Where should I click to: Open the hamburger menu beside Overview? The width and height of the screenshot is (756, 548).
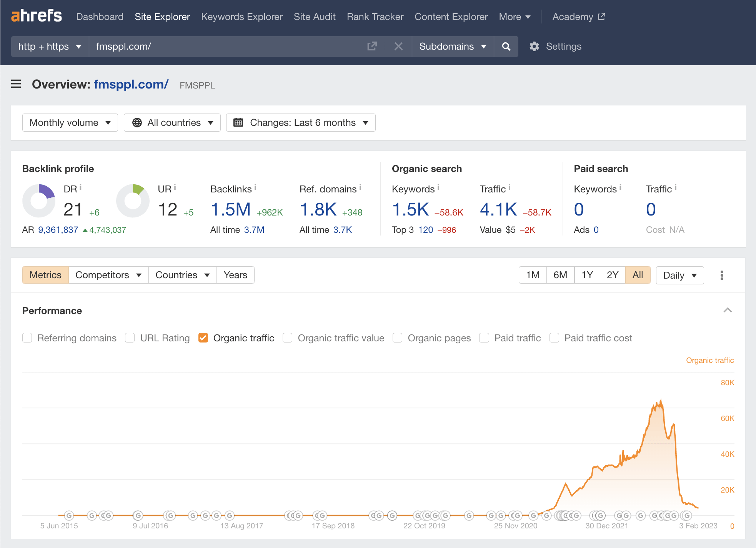(16, 84)
